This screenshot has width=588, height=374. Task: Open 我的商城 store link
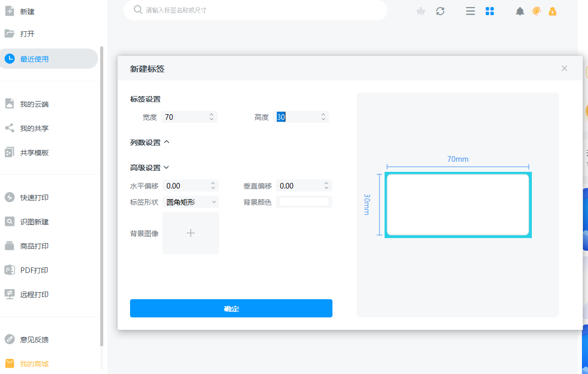click(34, 363)
